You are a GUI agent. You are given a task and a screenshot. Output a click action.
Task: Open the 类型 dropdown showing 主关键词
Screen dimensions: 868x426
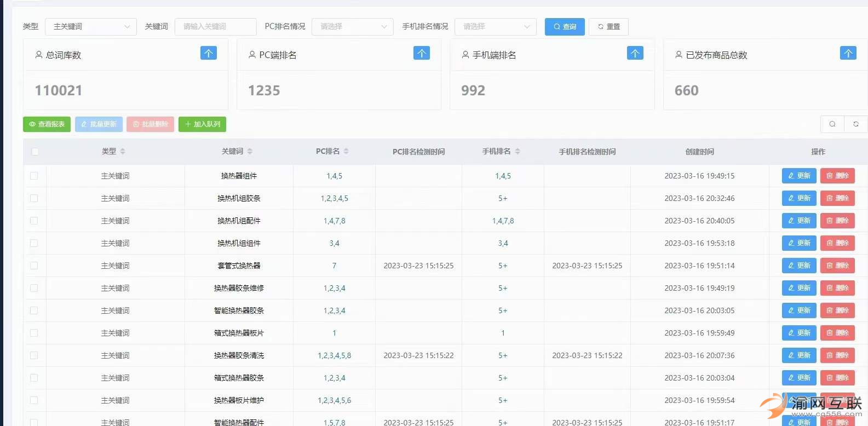click(91, 27)
